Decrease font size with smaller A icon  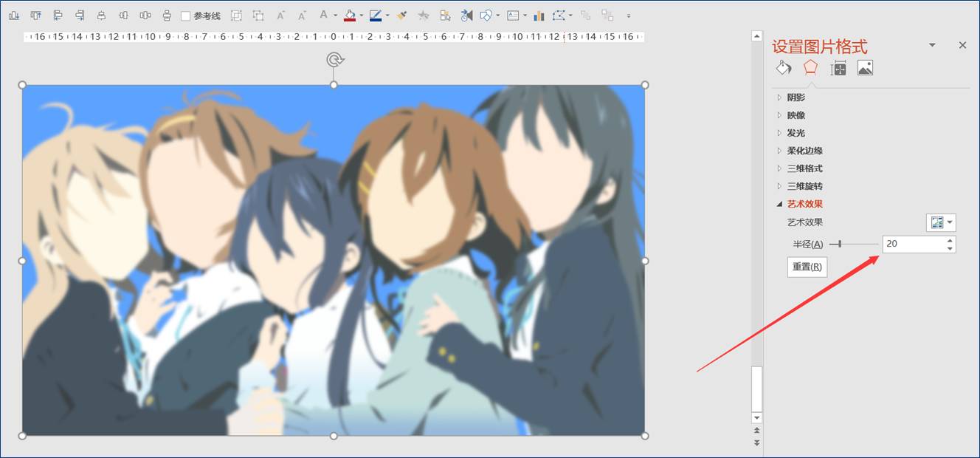pos(302,16)
